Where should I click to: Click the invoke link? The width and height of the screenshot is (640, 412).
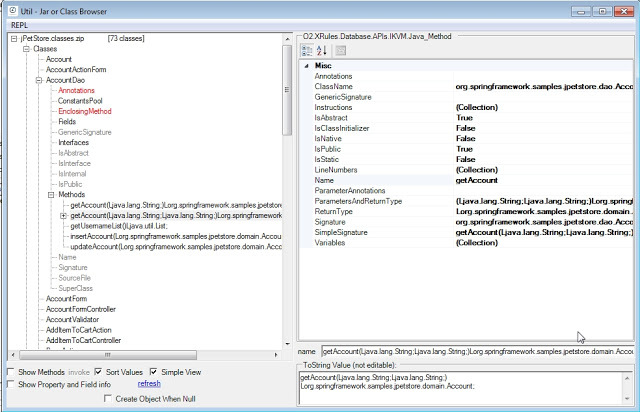tap(78, 372)
